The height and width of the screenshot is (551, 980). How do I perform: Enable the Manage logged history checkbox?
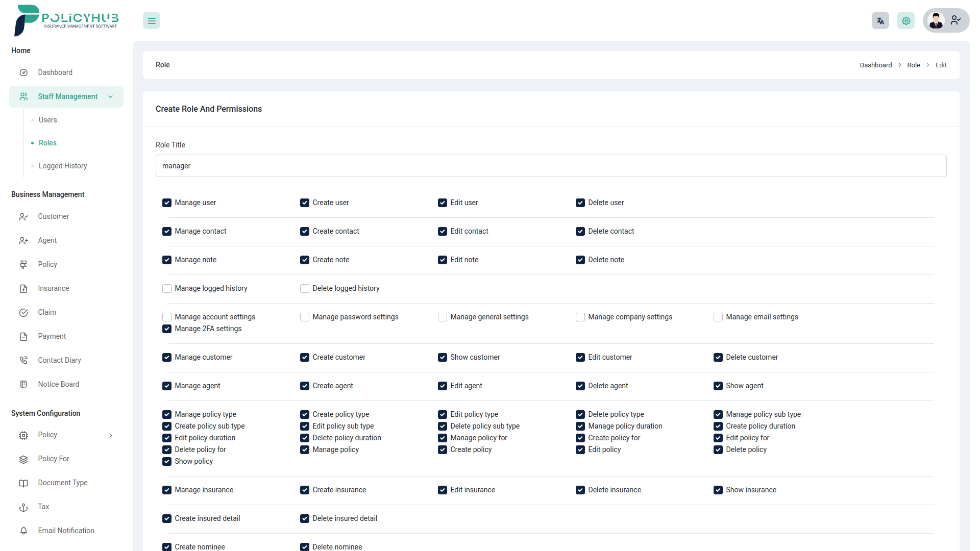[166, 288]
